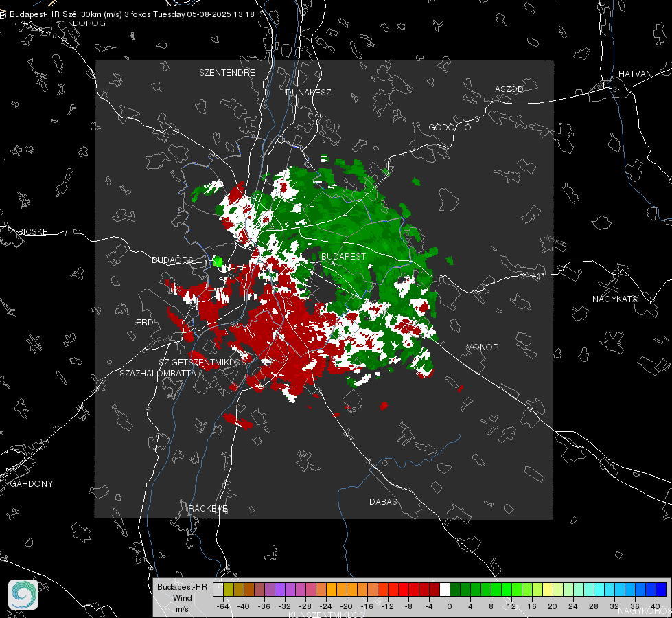Click the ÉRD city label
Screen dimensions: 672x618
coord(144,323)
